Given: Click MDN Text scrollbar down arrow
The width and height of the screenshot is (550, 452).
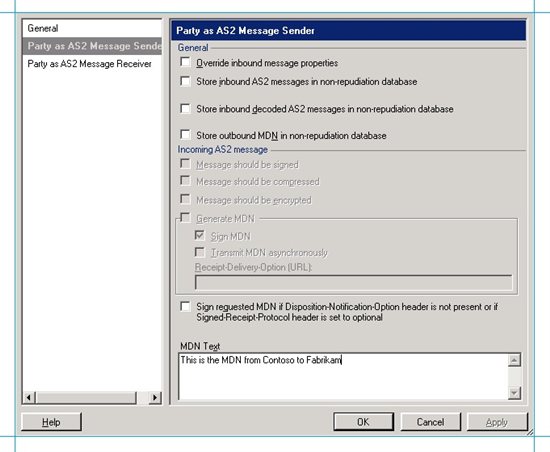Looking at the screenshot, I should click(514, 393).
